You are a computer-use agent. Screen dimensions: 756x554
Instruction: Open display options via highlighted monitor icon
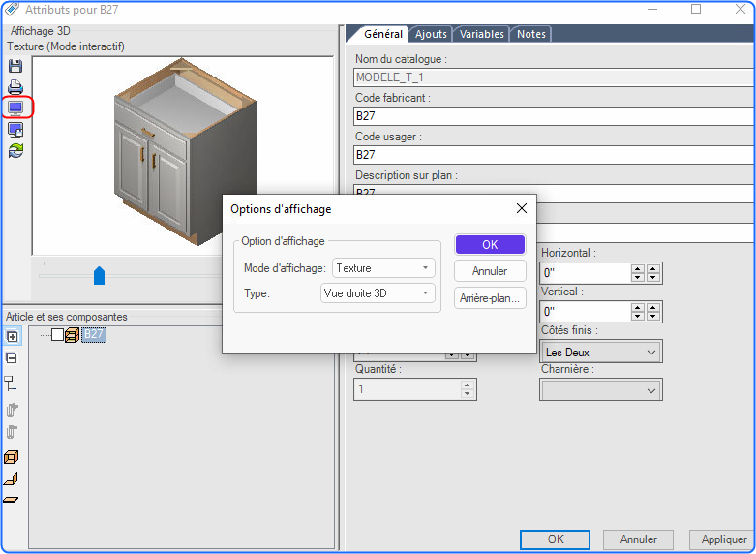(15, 108)
